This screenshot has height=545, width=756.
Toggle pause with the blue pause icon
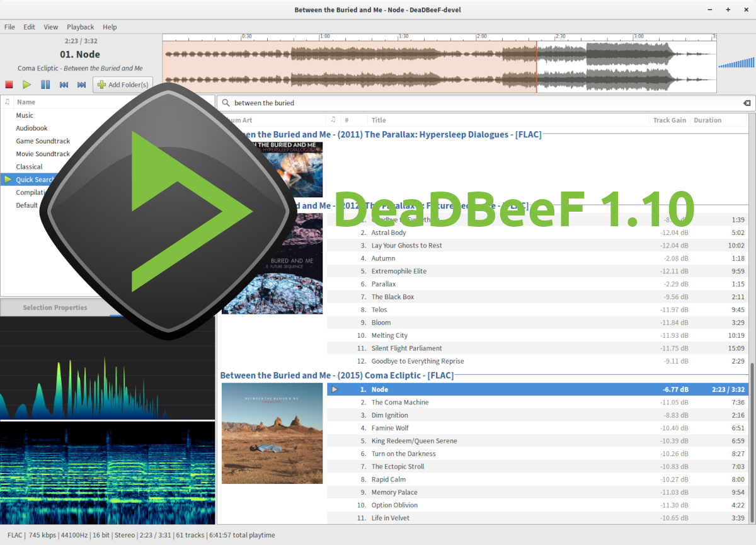click(45, 84)
